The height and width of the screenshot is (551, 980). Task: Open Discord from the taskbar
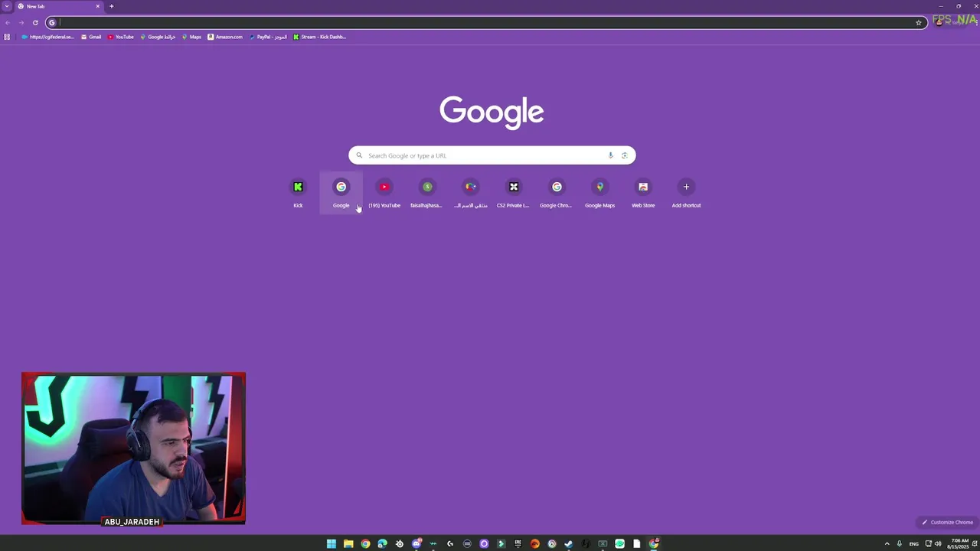pyautogui.click(x=416, y=544)
